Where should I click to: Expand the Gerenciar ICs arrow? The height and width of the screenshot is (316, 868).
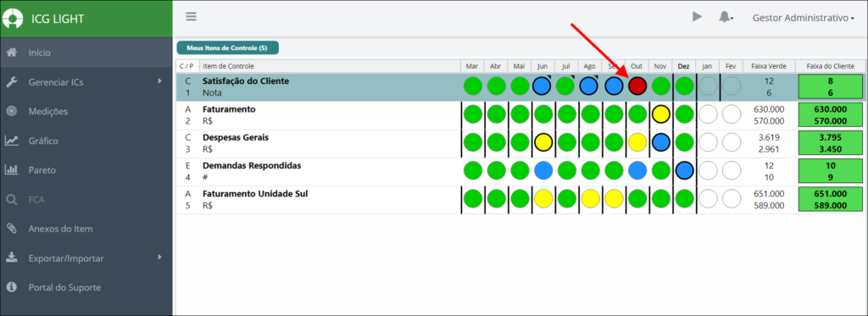tap(159, 81)
